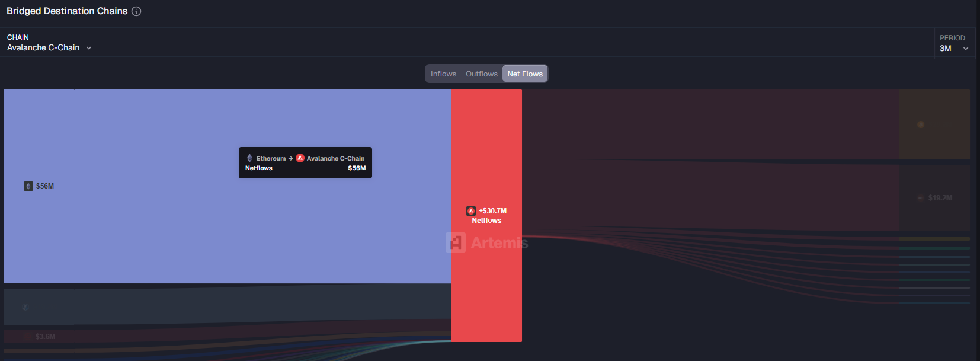Viewport: 980px width, 361px height.
Task: Click the faded icon in the top-right destination block
Action: (x=921, y=124)
